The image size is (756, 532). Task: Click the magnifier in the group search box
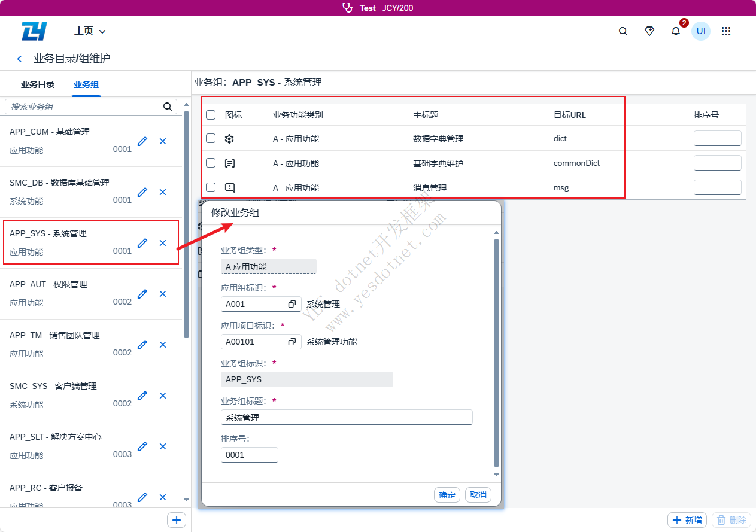coord(168,107)
